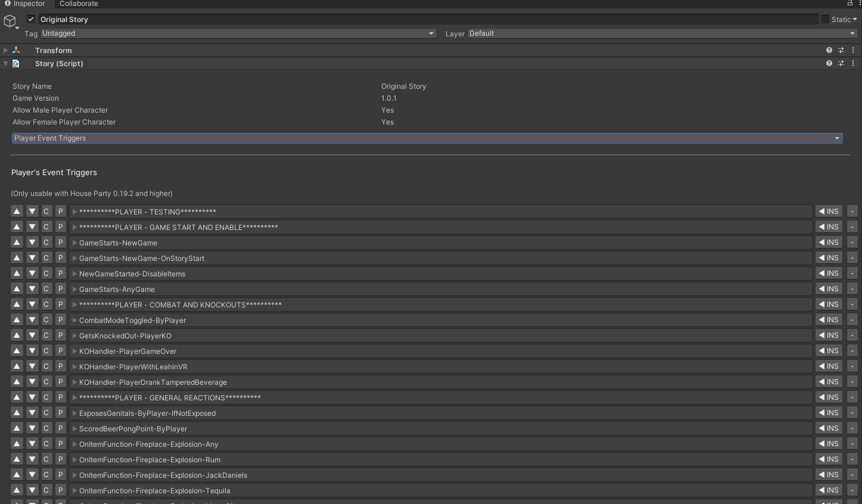Toggle the Inspector lock icon
The height and width of the screenshot is (504, 862).
[849, 4]
